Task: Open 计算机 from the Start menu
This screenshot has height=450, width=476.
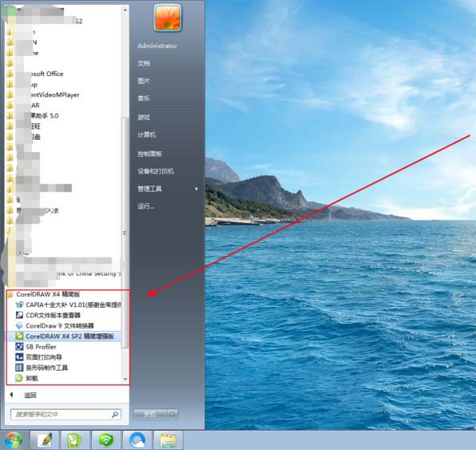Action: (147, 134)
